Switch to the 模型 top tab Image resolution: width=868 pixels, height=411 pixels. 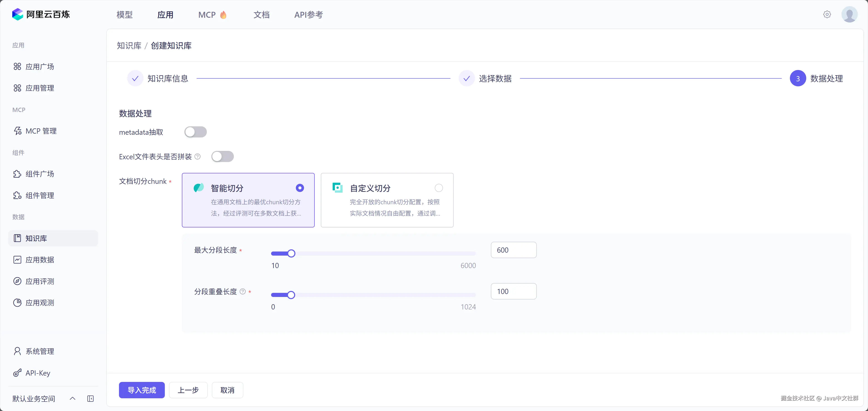(x=124, y=15)
